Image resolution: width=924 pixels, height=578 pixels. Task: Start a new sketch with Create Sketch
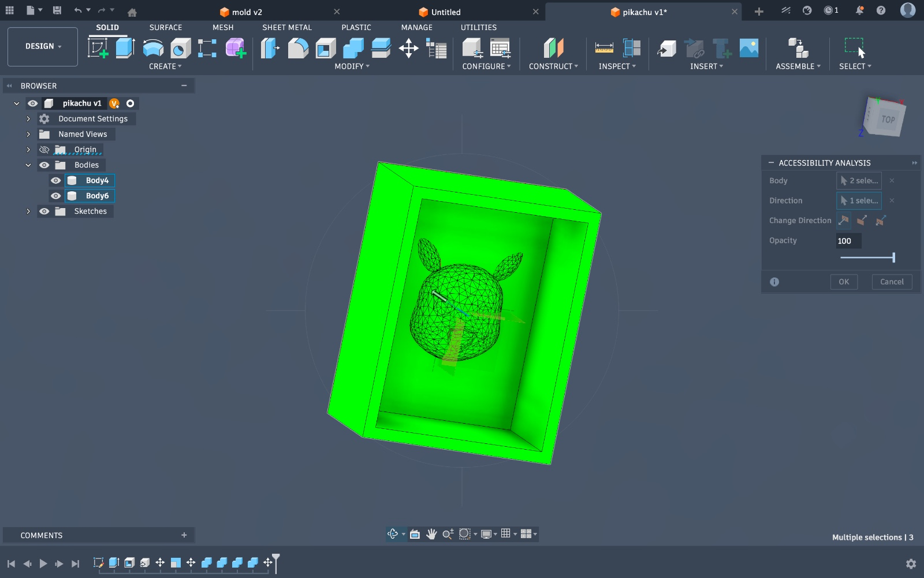(x=98, y=48)
